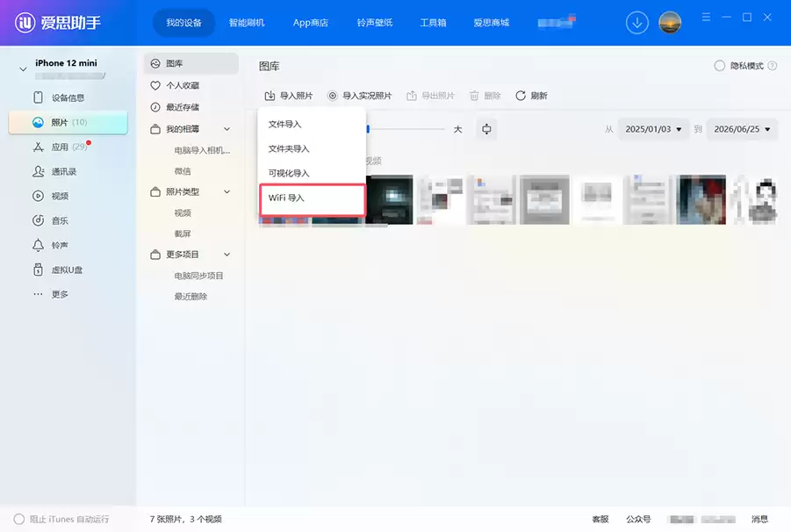Switch to 铃声壁纸 tab
This screenshot has height=532, width=791.
click(x=374, y=23)
